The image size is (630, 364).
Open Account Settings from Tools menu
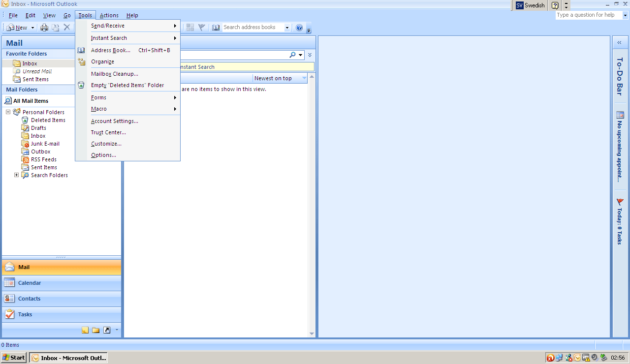tap(128, 121)
